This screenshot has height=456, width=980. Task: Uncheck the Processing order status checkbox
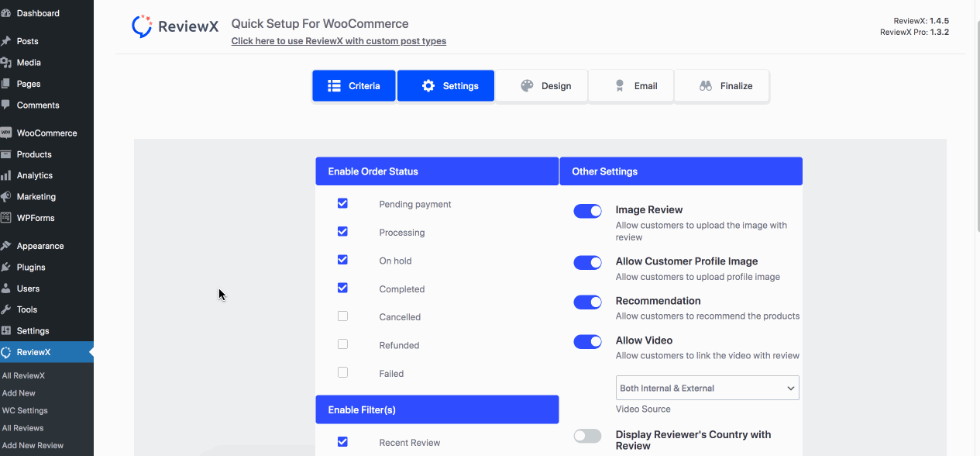click(342, 231)
